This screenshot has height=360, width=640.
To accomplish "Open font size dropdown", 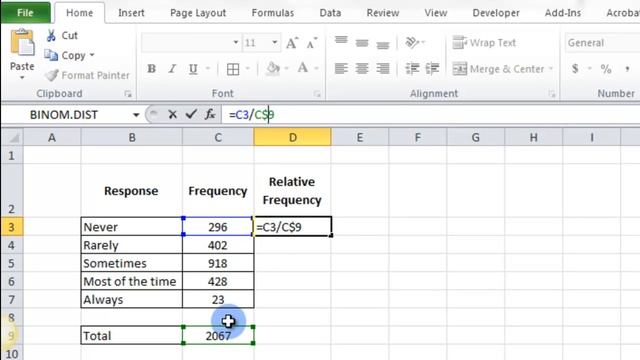I will click(275, 42).
